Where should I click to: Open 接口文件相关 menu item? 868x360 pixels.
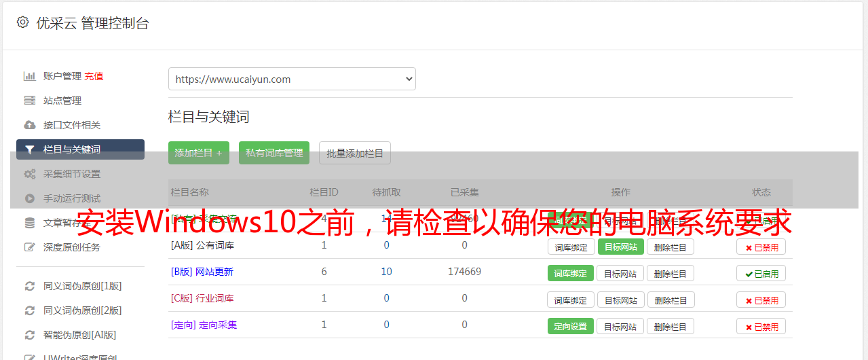coord(72,125)
